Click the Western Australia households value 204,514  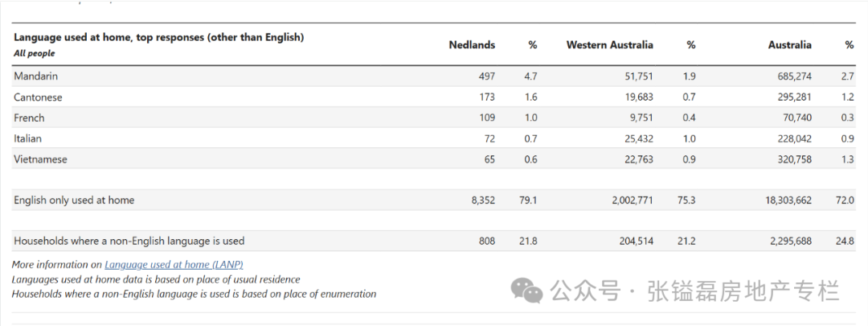click(635, 241)
